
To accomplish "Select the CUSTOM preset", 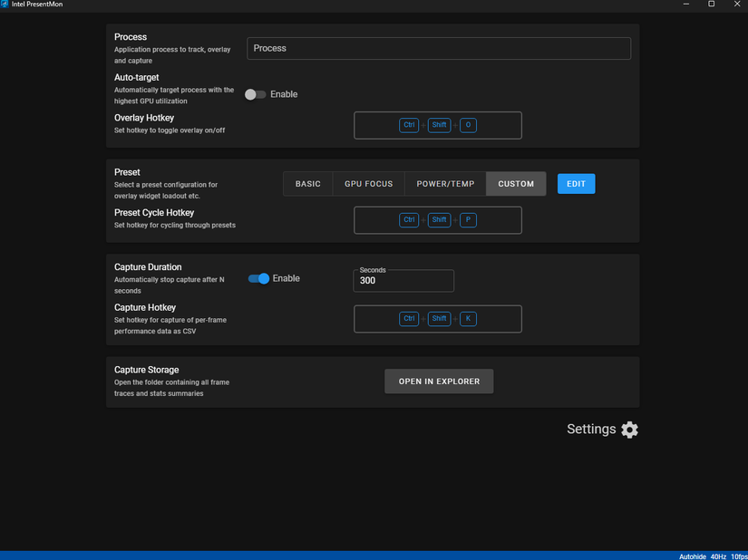I will (516, 184).
